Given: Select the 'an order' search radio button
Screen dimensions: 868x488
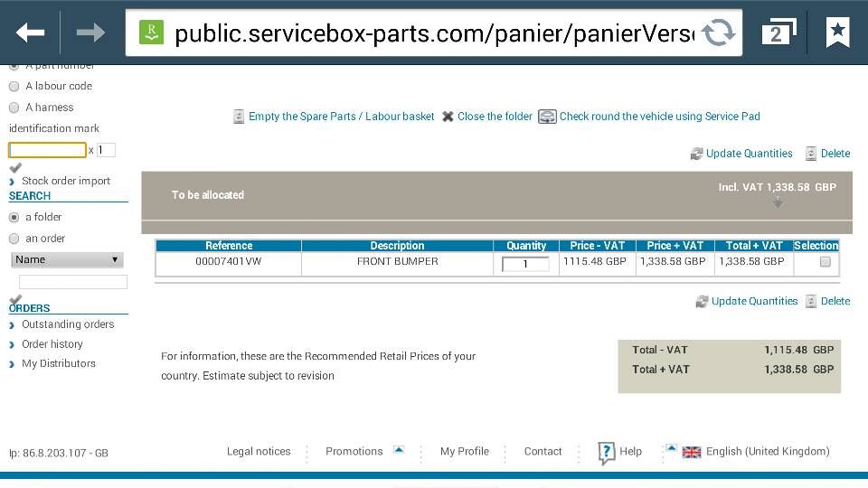Looking at the screenshot, I should tap(14, 239).
